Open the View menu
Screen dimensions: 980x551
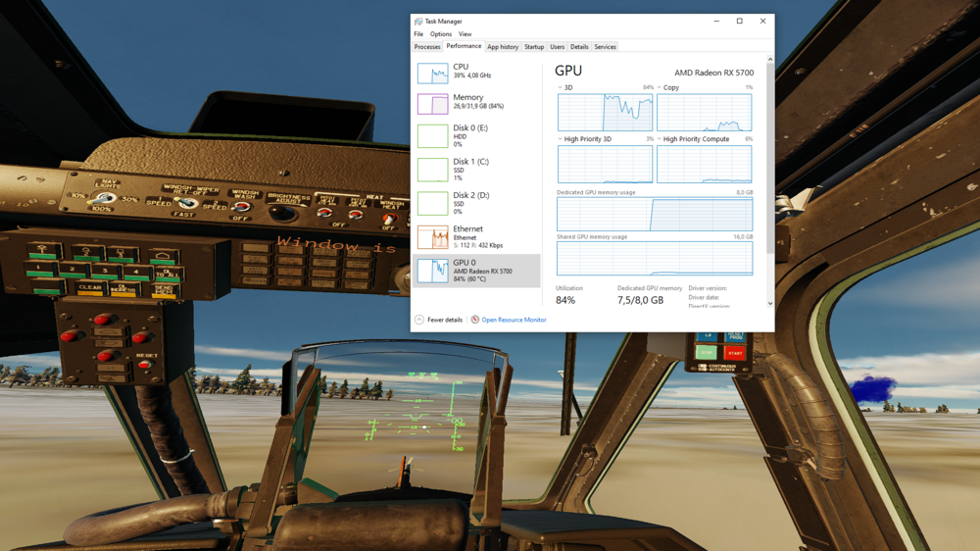pos(465,33)
